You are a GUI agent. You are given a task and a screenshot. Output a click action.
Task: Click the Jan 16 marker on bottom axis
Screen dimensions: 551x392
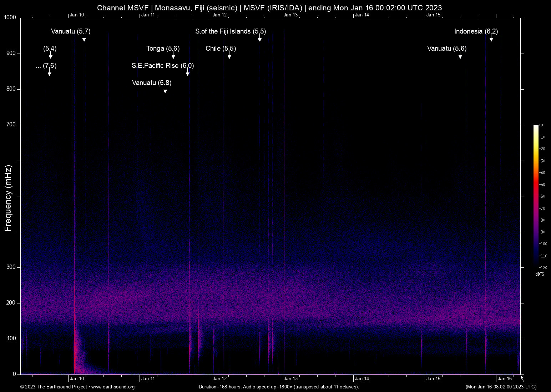pos(505,379)
